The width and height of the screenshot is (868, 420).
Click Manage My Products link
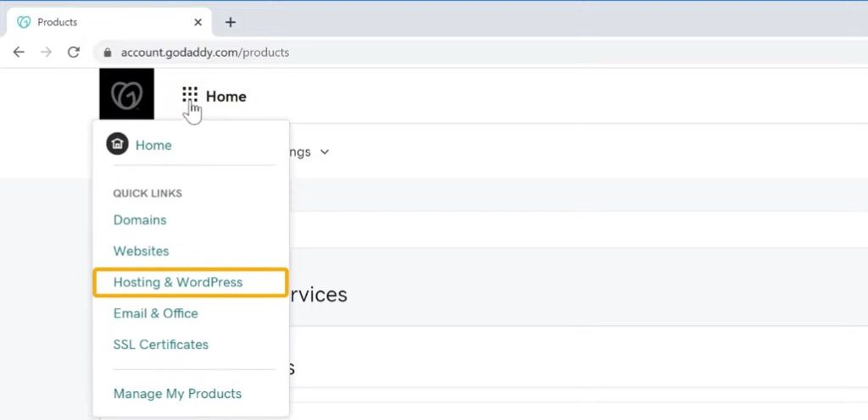pyautogui.click(x=178, y=394)
